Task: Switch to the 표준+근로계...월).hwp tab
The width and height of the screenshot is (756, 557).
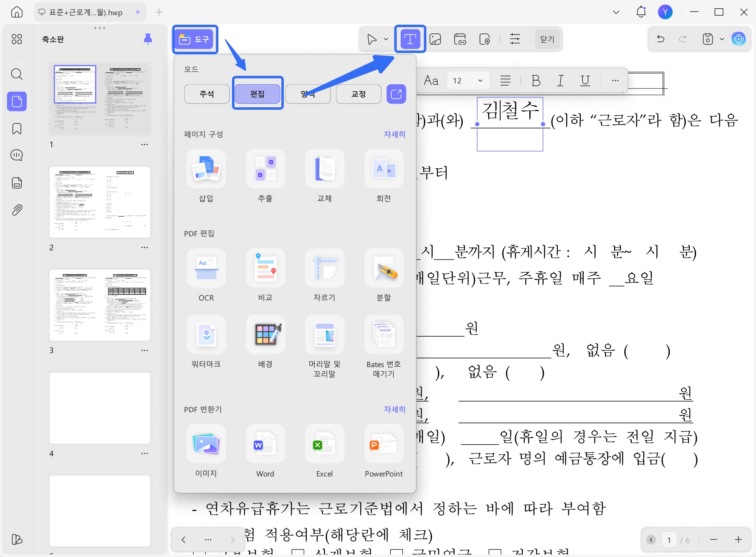Action: pyautogui.click(x=90, y=12)
